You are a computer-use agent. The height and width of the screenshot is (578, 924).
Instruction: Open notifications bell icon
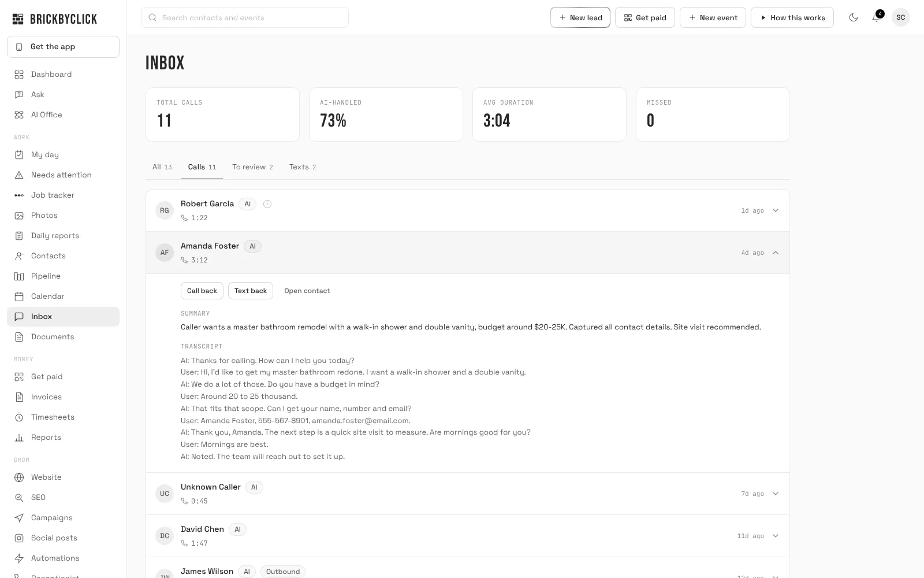click(877, 17)
